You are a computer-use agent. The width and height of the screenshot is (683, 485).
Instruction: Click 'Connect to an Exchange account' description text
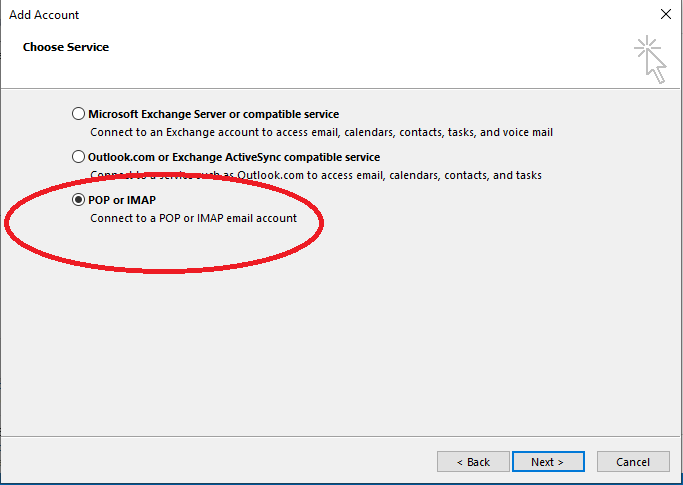click(x=321, y=132)
